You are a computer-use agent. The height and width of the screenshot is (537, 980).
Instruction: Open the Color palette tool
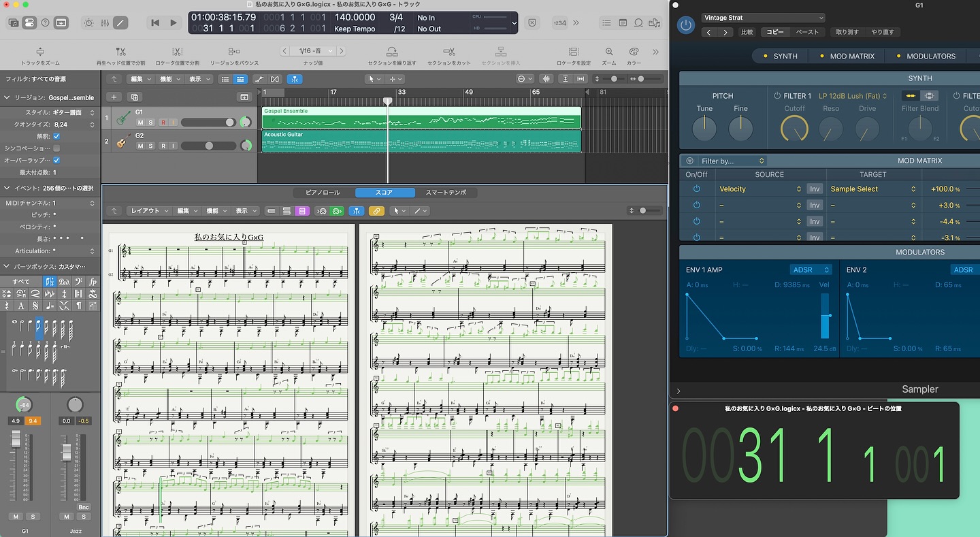634,52
